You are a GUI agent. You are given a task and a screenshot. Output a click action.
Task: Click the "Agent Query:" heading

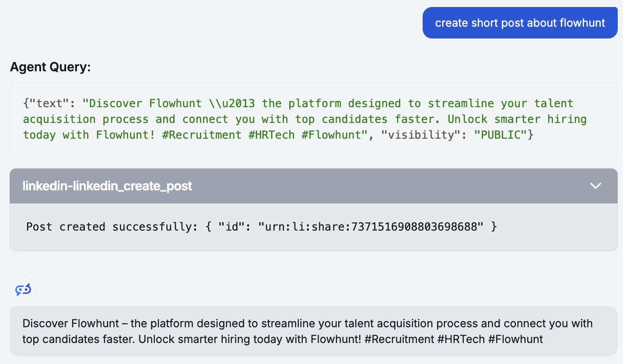(50, 67)
